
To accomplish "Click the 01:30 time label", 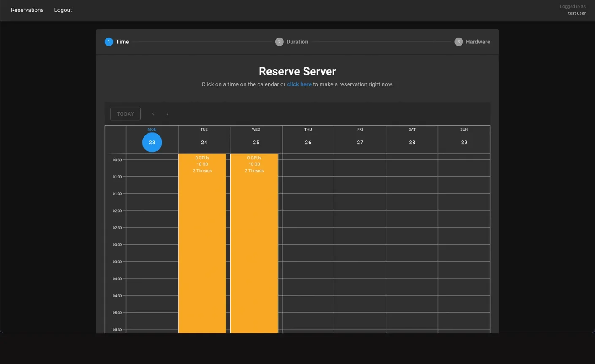I will coord(117,194).
